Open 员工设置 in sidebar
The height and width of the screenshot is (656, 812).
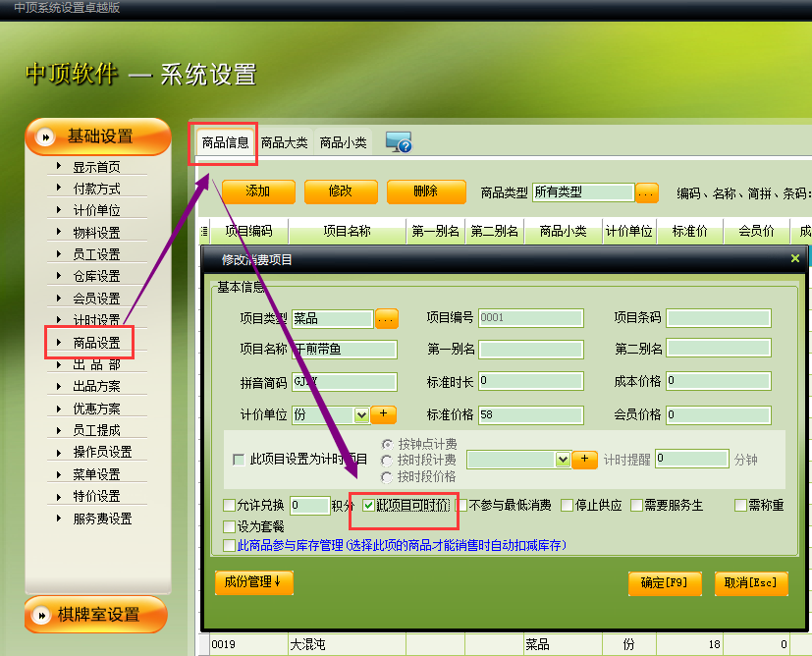pos(96,254)
